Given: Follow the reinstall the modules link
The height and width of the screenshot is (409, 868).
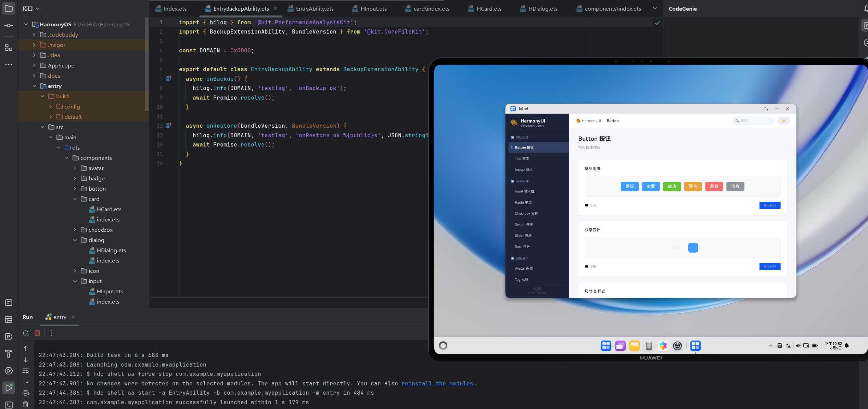Looking at the screenshot, I should click(x=439, y=383).
